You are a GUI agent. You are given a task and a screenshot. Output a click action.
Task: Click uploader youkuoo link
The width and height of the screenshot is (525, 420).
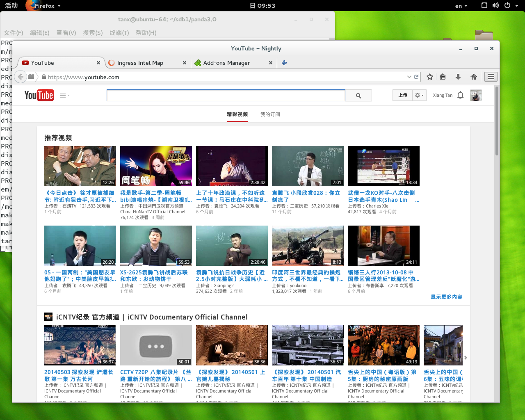click(x=298, y=286)
